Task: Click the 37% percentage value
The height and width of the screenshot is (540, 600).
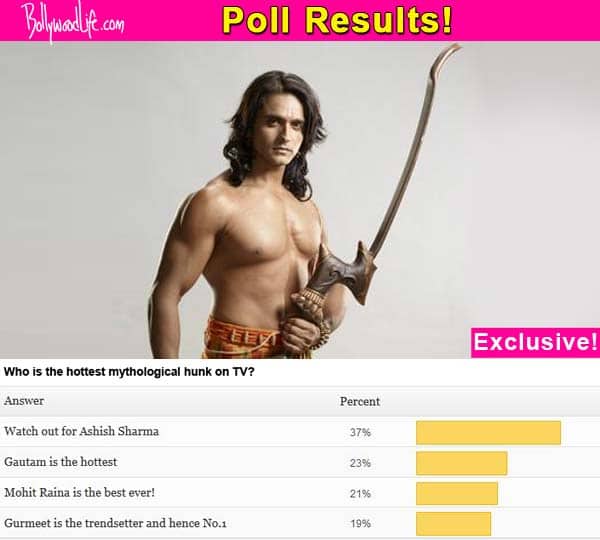Action: tap(360, 432)
